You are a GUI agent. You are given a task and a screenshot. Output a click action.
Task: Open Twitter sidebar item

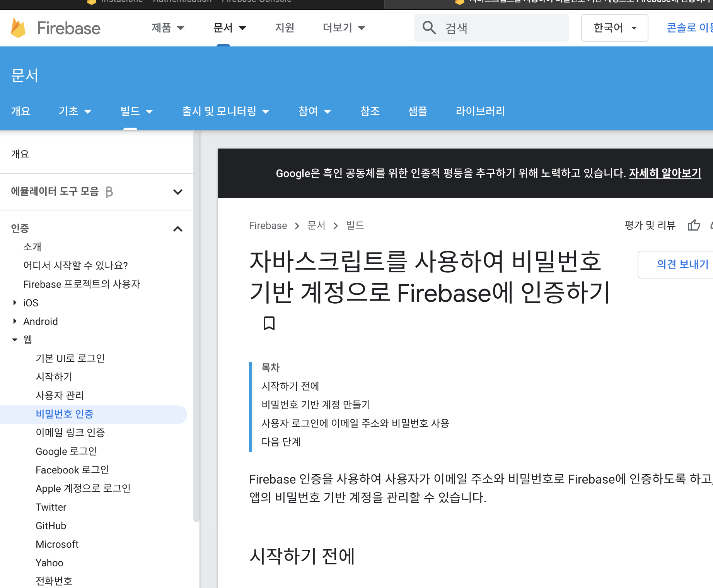tap(51, 507)
